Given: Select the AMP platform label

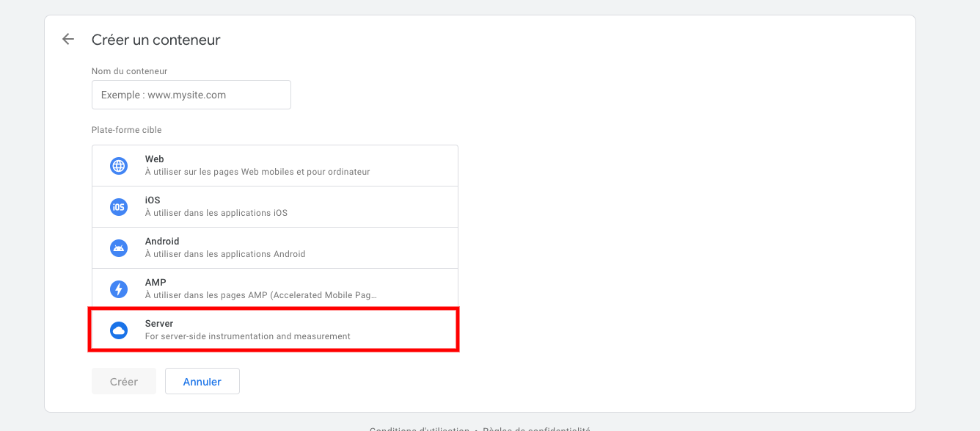Looking at the screenshot, I should tap(156, 283).
